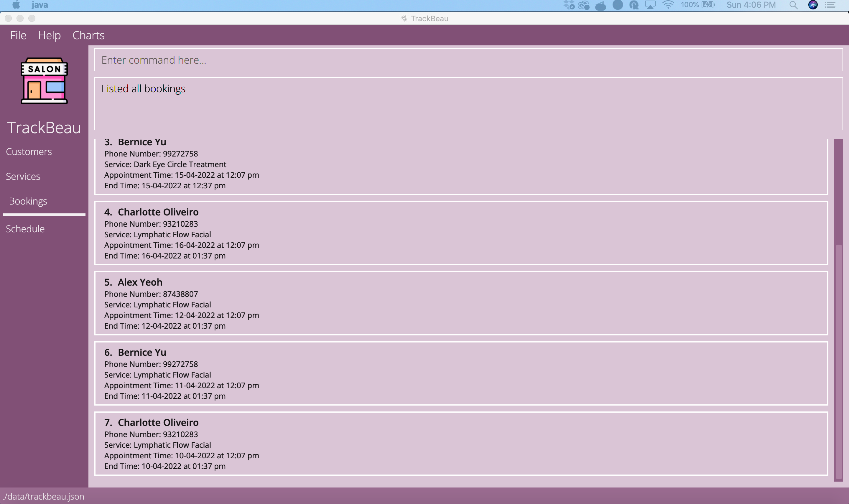849x504 pixels.
Task: Click the salon shop logo icon
Action: (44, 81)
